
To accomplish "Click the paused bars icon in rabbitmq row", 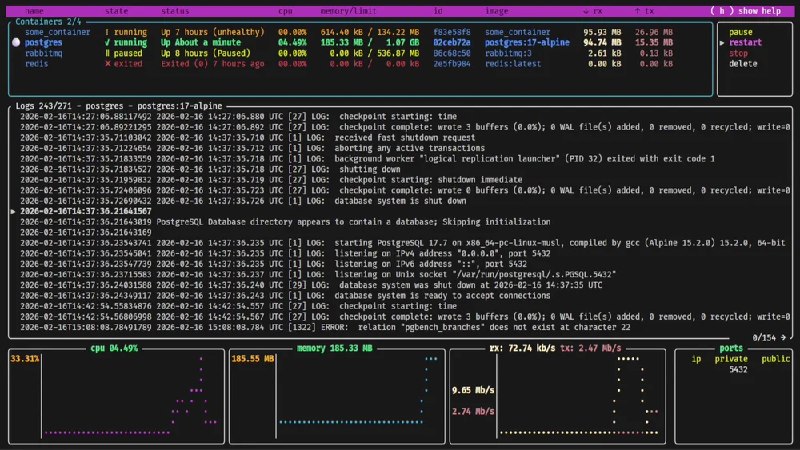I will [x=107, y=53].
